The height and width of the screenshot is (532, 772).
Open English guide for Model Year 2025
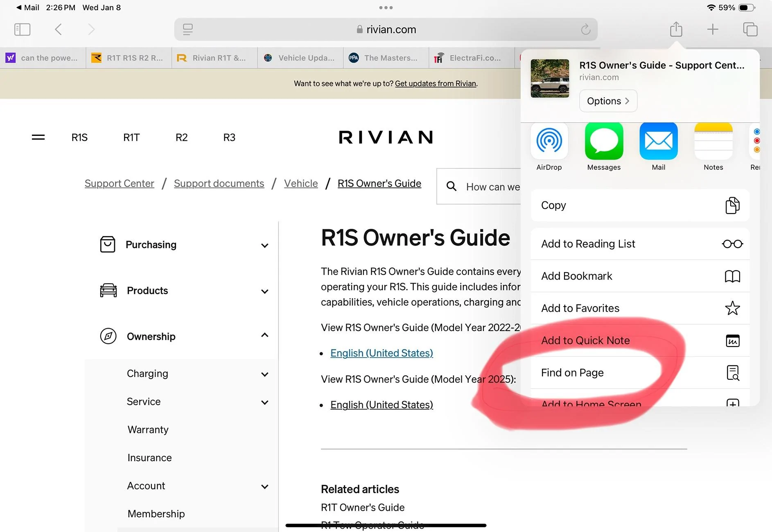click(381, 405)
